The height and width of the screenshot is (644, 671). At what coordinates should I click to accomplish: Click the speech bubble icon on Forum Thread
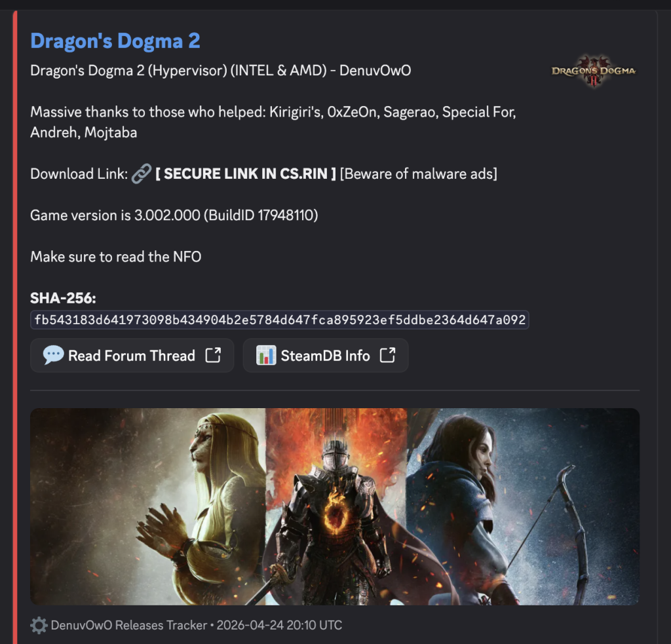54,355
